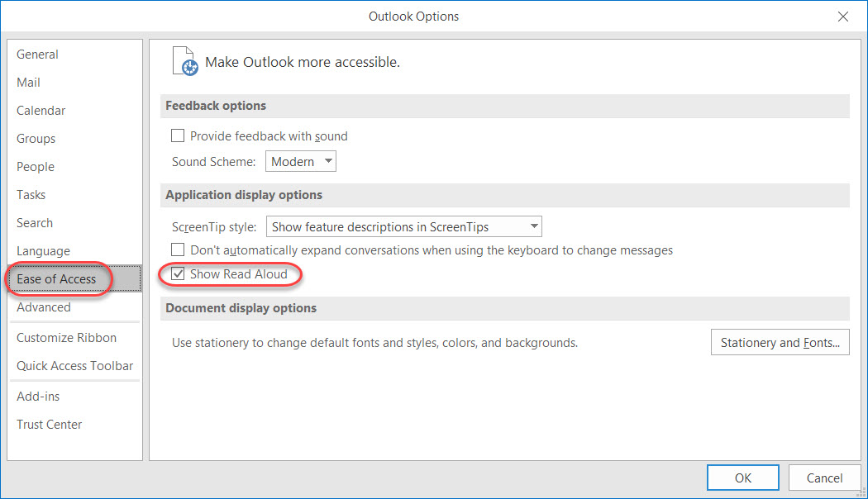Go to the Advanced settings page
The image size is (868, 499).
click(x=43, y=307)
